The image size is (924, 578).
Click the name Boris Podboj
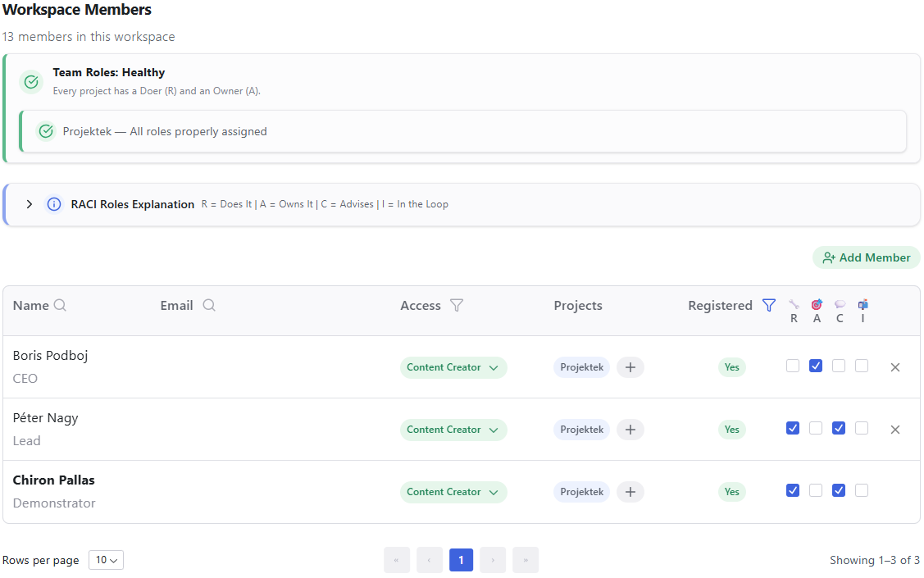click(51, 355)
